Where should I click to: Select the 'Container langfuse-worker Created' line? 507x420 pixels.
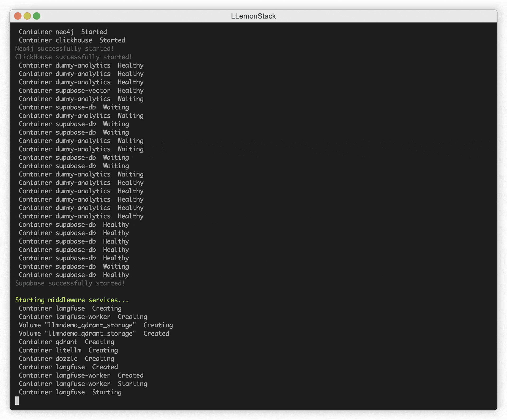pyautogui.click(x=81, y=376)
